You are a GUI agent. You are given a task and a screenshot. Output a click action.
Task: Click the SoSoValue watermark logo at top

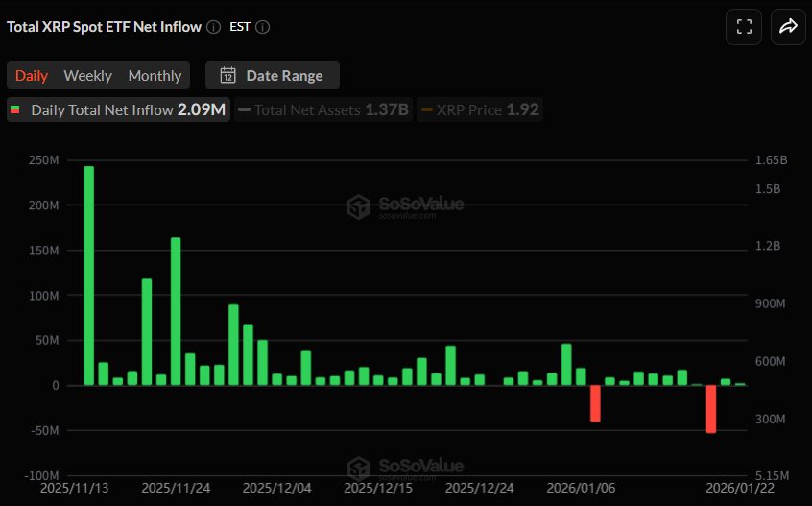coord(359,206)
